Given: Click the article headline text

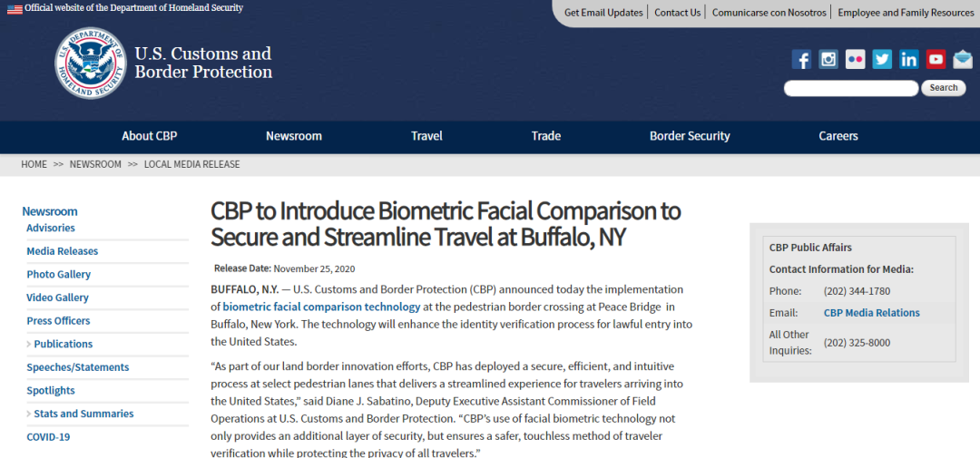Looking at the screenshot, I should click(x=445, y=224).
